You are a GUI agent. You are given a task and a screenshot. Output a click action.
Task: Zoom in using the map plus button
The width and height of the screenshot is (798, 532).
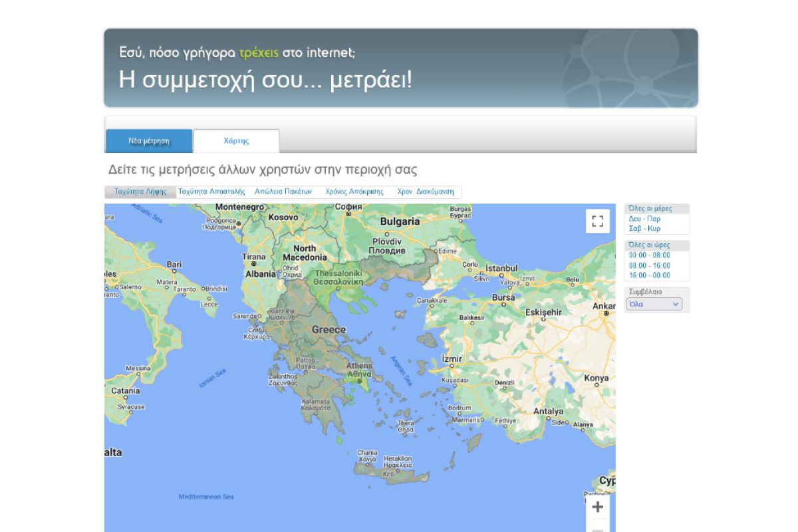pyautogui.click(x=597, y=507)
